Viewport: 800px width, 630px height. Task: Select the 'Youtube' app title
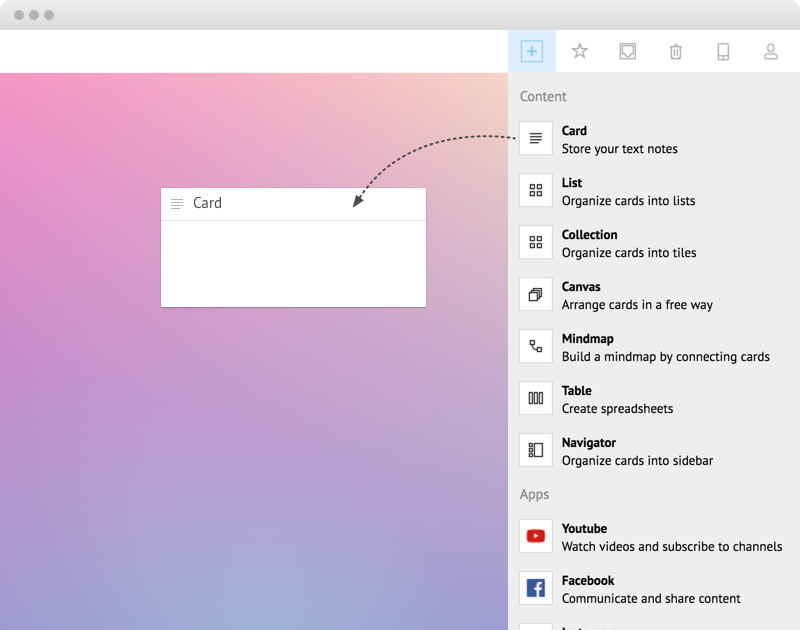coord(584,528)
